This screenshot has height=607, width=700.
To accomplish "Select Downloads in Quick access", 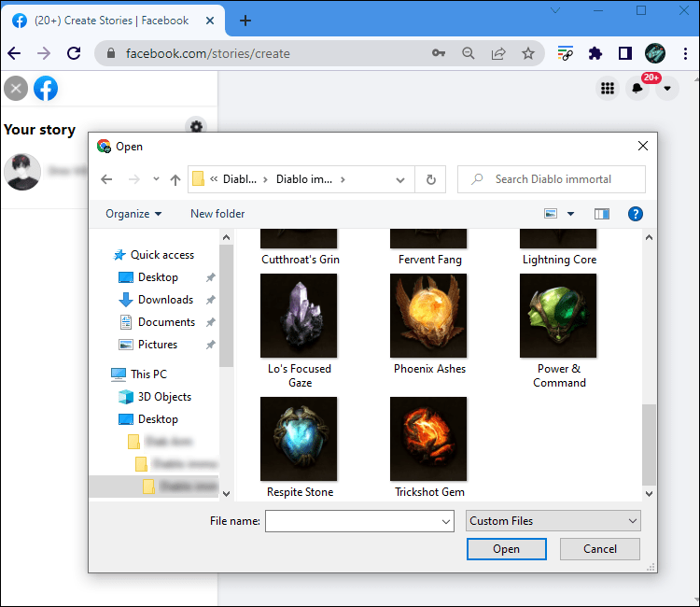I will (x=165, y=300).
